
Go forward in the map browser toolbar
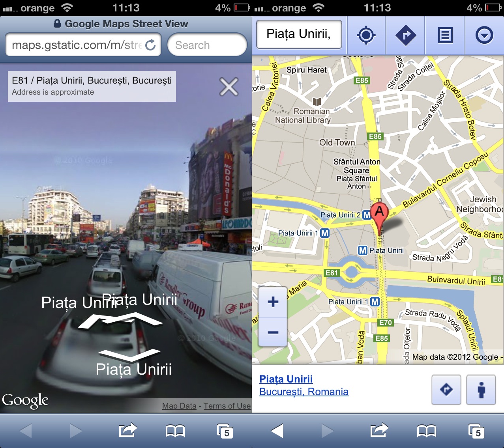click(x=327, y=431)
